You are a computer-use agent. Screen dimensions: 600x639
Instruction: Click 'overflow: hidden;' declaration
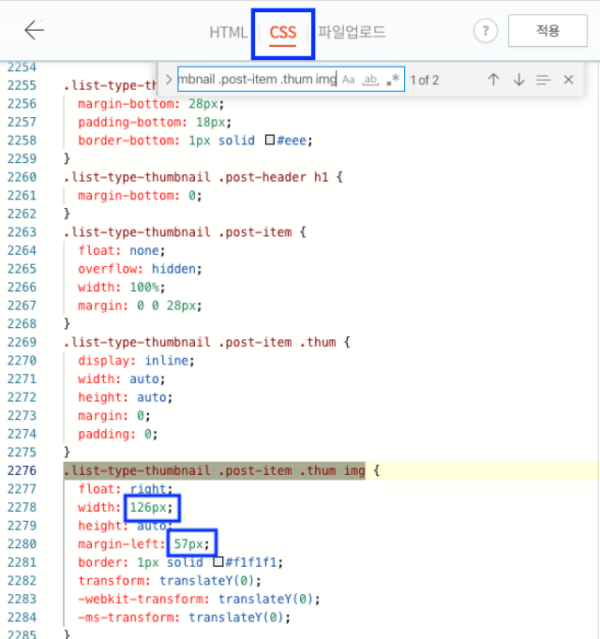tap(140, 269)
